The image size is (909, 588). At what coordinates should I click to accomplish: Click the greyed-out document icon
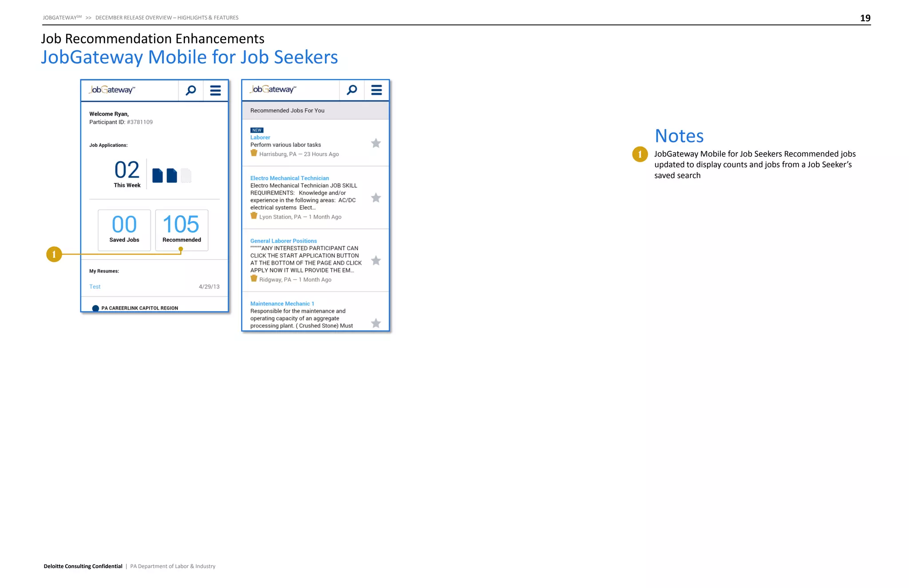pos(186,175)
